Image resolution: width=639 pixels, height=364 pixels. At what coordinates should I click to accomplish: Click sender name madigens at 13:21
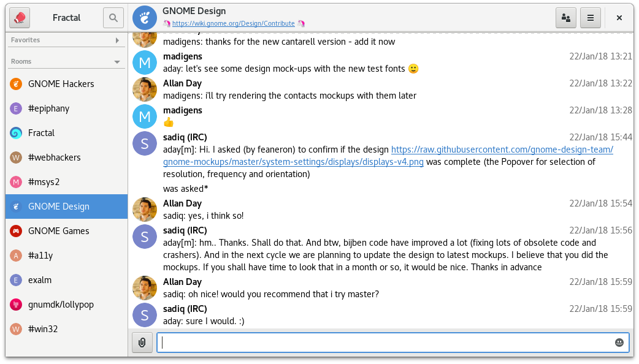point(183,56)
